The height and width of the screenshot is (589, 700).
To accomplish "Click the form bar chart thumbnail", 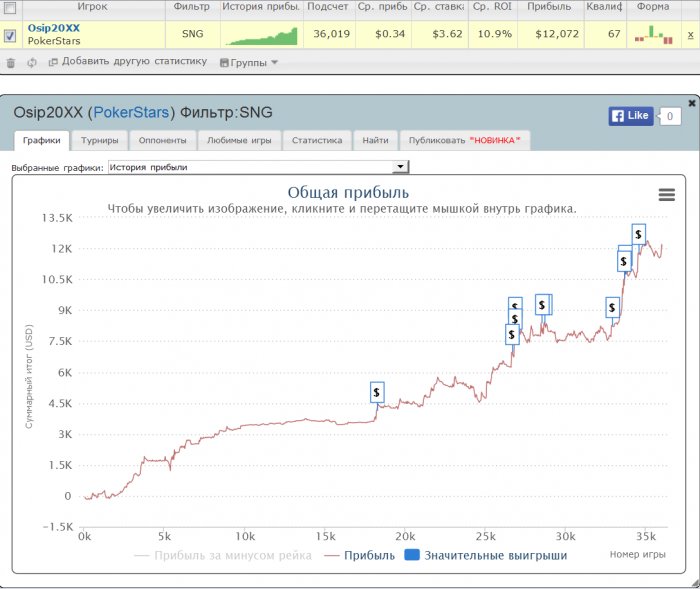I will (654, 35).
